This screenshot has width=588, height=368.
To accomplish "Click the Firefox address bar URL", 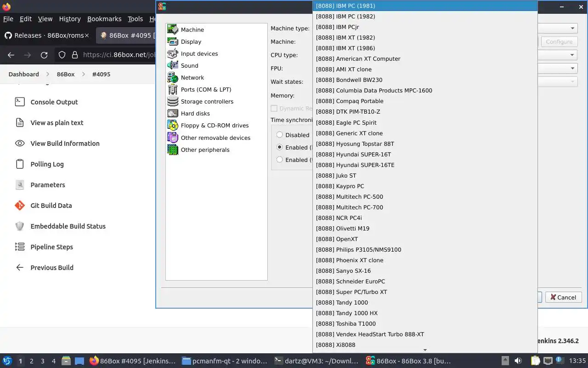I will coord(119,55).
